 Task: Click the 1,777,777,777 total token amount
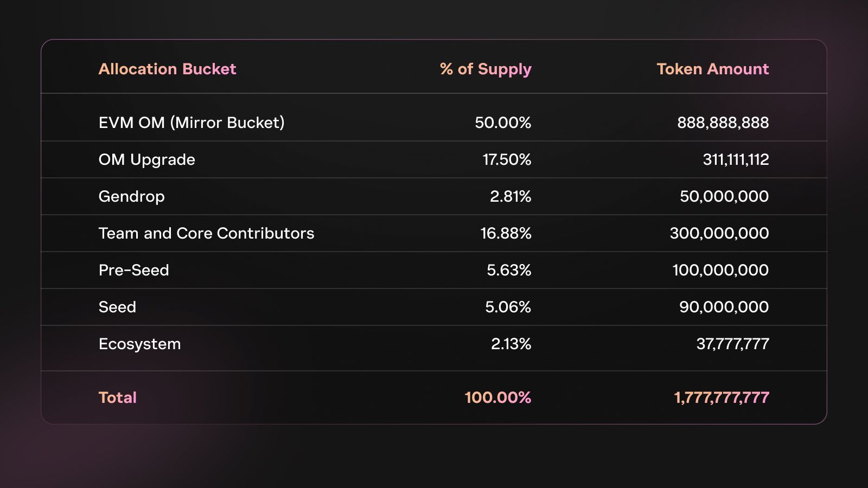(x=721, y=397)
